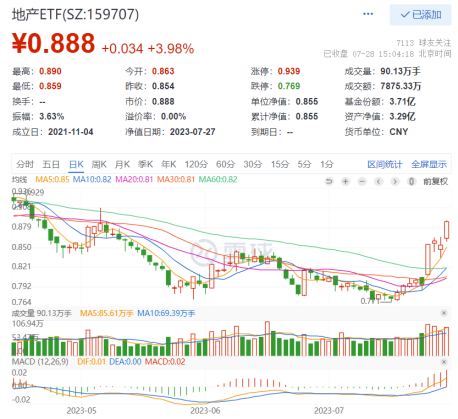Close the MACD indicator panel
The image size is (458, 419).
[444, 362]
